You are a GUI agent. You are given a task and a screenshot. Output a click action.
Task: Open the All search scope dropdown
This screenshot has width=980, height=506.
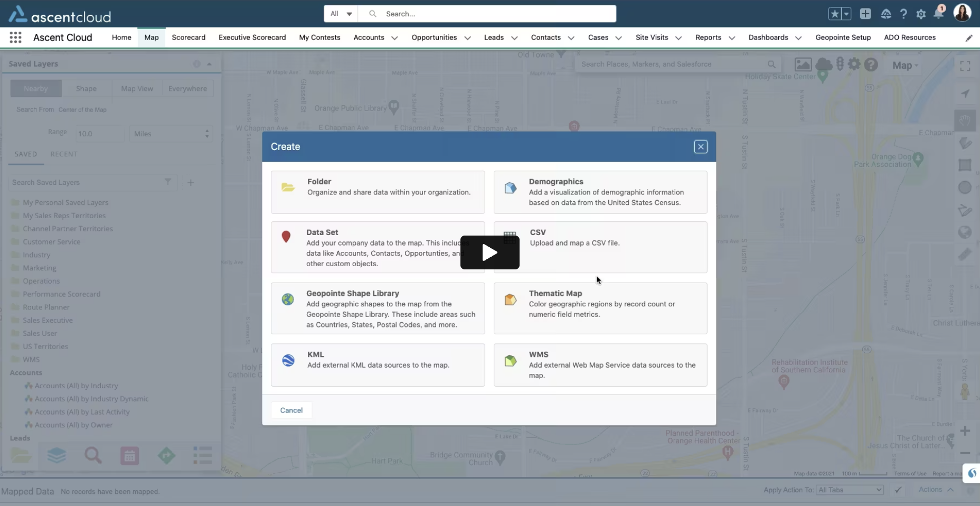click(341, 14)
